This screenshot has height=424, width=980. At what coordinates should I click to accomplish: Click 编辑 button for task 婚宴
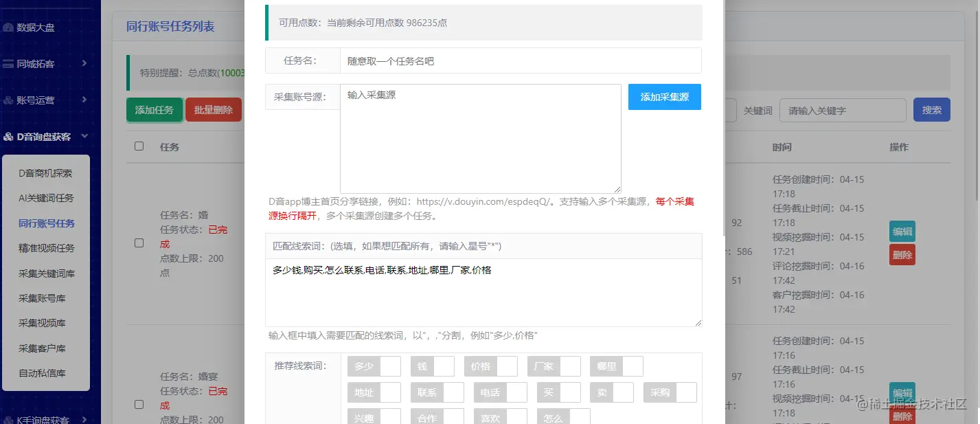[902, 392]
